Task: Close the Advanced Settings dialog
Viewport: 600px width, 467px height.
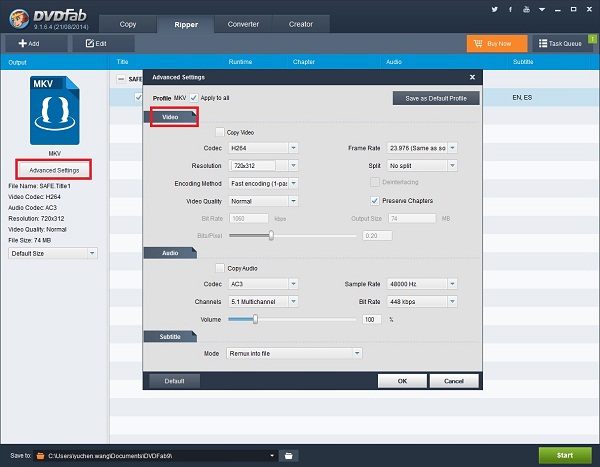Action: pos(472,77)
